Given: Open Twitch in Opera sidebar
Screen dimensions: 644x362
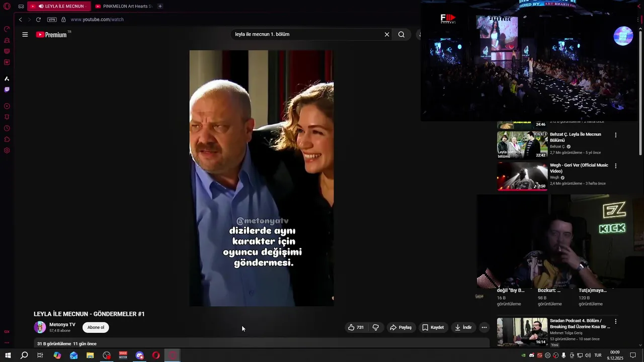Looking at the screenshot, I should pos(7,89).
